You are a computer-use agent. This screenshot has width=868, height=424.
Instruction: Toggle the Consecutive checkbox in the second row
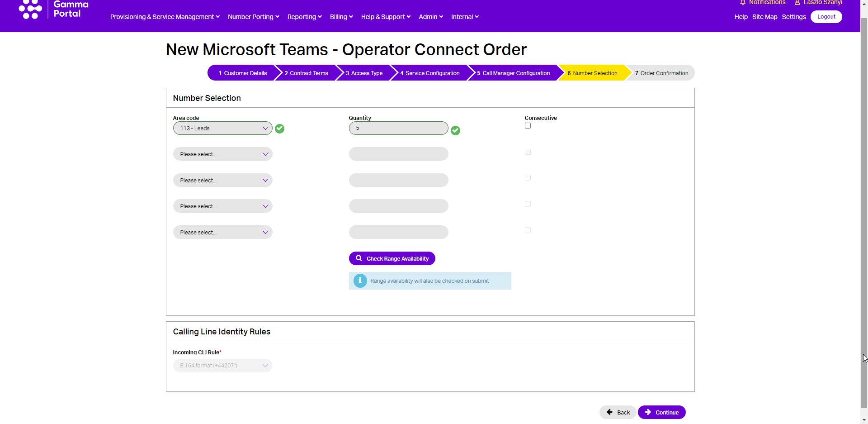click(528, 152)
